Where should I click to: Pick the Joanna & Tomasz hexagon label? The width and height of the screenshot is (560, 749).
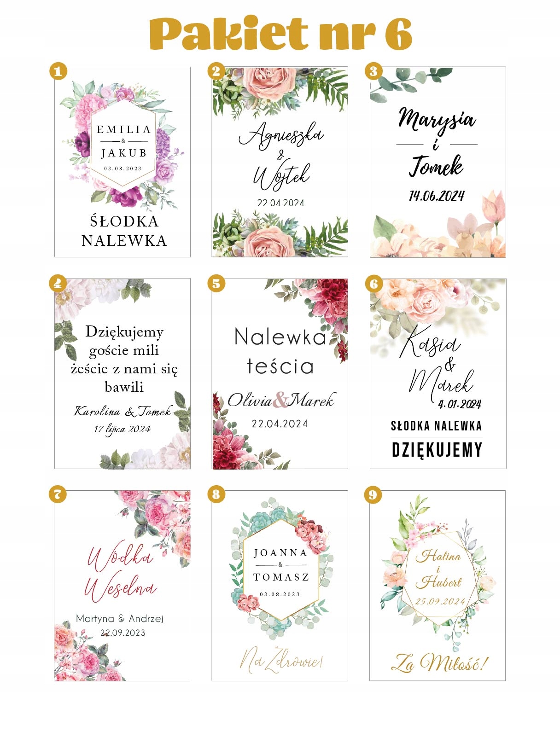tap(280, 586)
